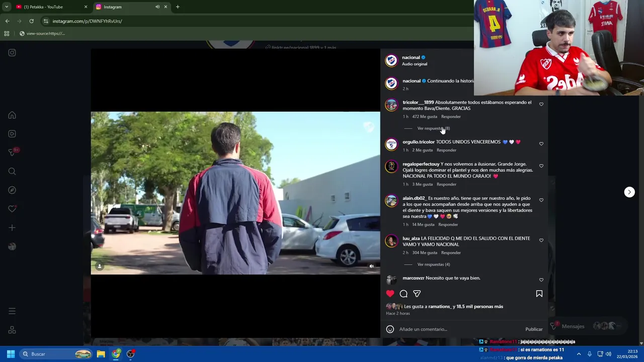View 472 Me gusta on tricolor__1899's comment
644x362 pixels.
pos(425,117)
